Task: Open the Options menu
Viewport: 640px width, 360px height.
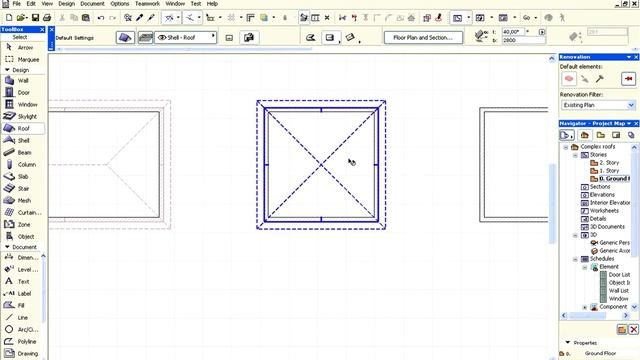Action: pos(120,4)
